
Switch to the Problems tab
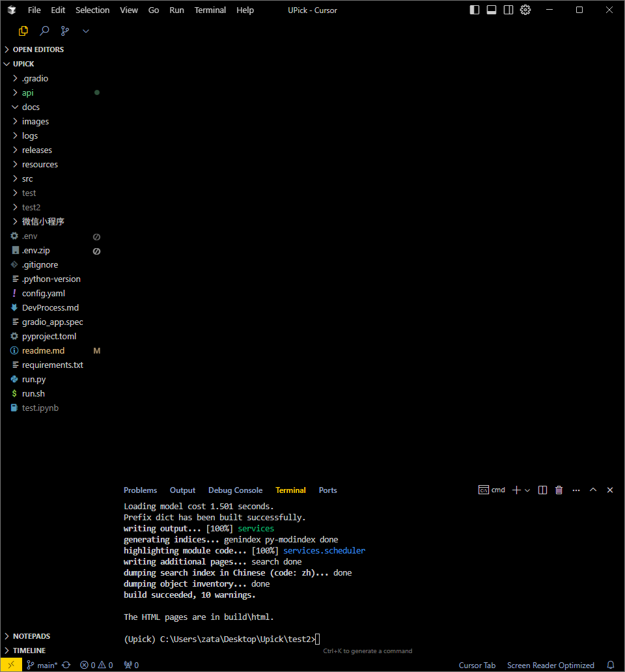pos(140,490)
